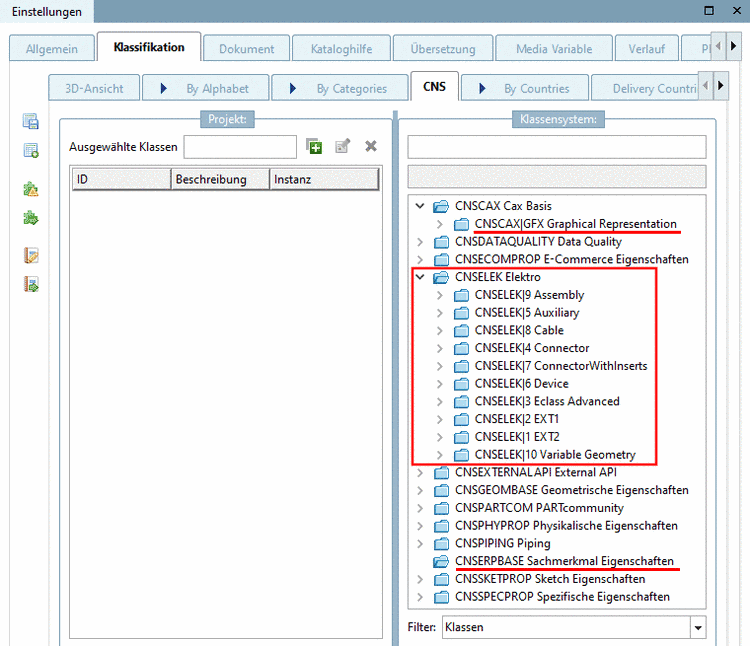Select CNSGEOMBASE Geometrische Eigenschaften item
This screenshot has width=750, height=646.
tap(572, 491)
